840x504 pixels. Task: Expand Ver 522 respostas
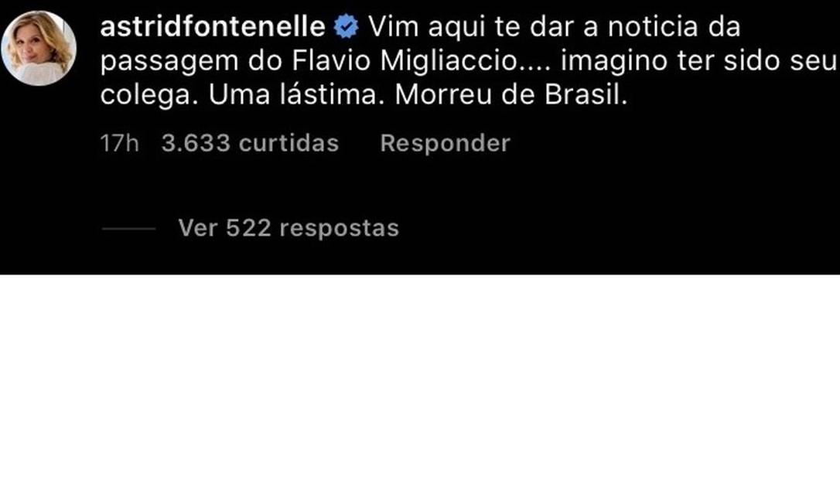point(288,228)
